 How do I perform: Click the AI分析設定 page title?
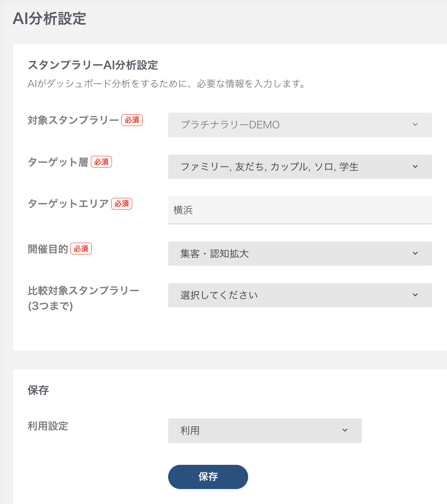pos(49,19)
